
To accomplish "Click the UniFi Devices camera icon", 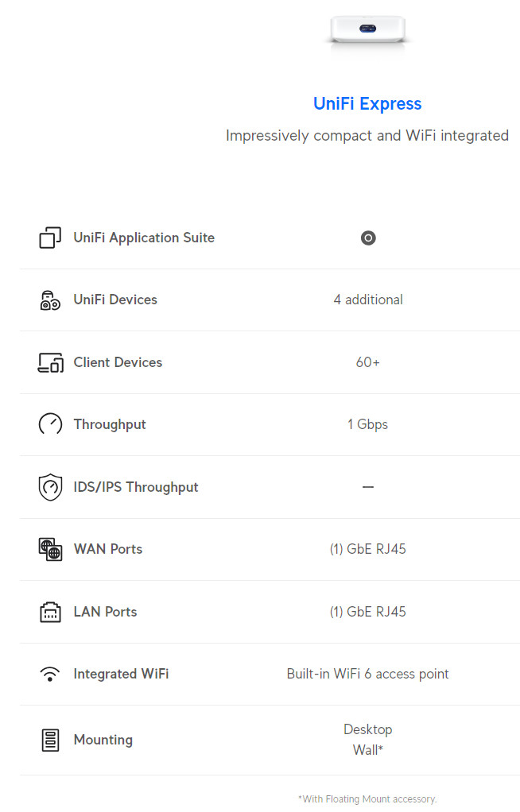I will coord(50,300).
